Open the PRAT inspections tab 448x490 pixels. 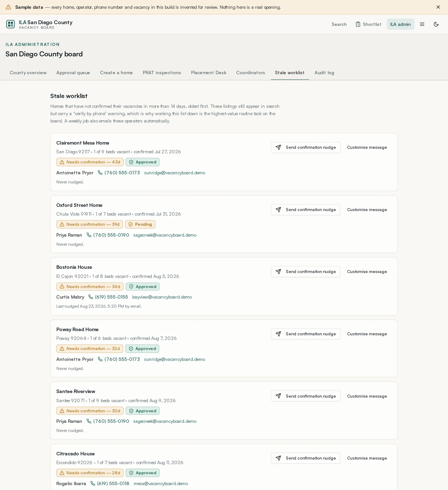[x=162, y=73]
